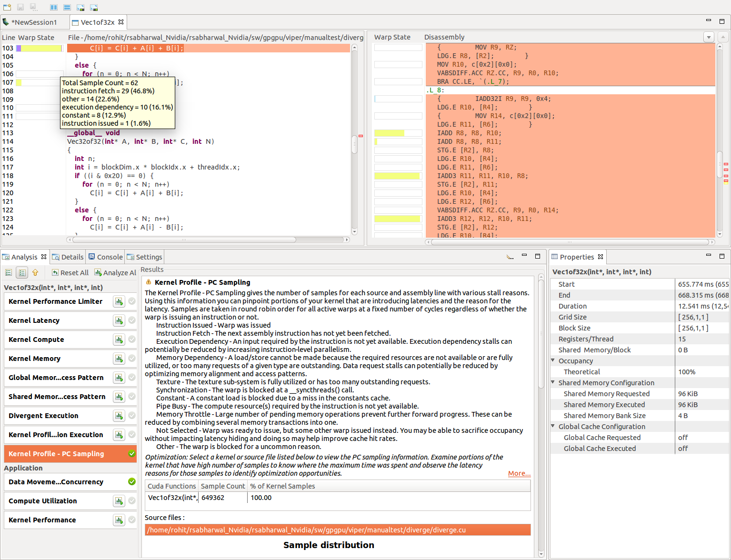Click the new session toolbar icon
The height and width of the screenshot is (560, 731).
[x=7, y=7]
